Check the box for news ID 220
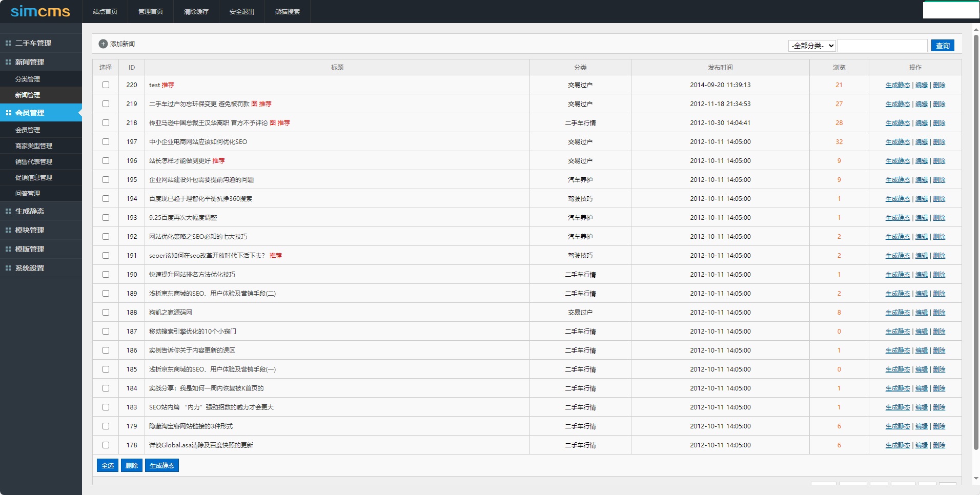This screenshot has width=980, height=495. point(106,85)
